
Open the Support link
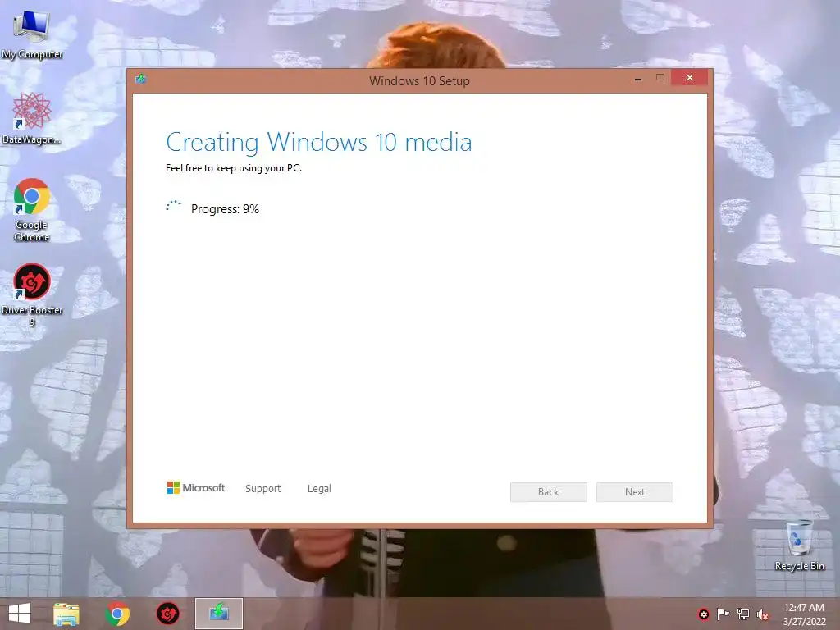click(263, 489)
